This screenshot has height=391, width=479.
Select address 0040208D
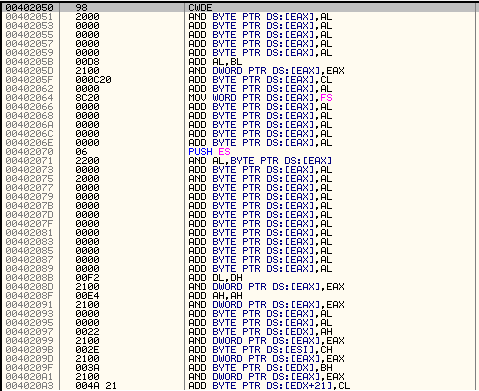pyautogui.click(x=29, y=287)
